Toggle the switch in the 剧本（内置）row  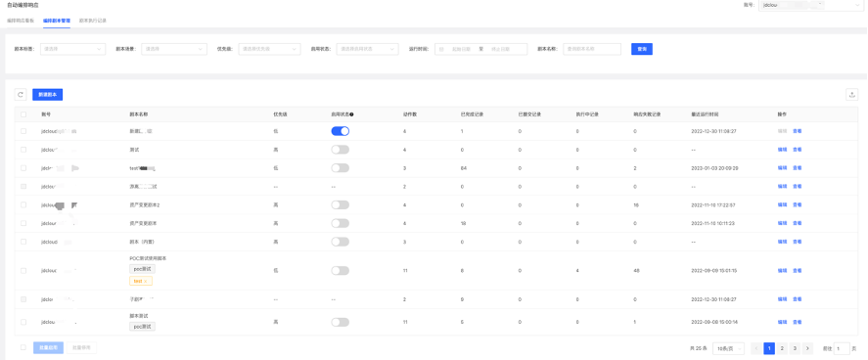340,242
